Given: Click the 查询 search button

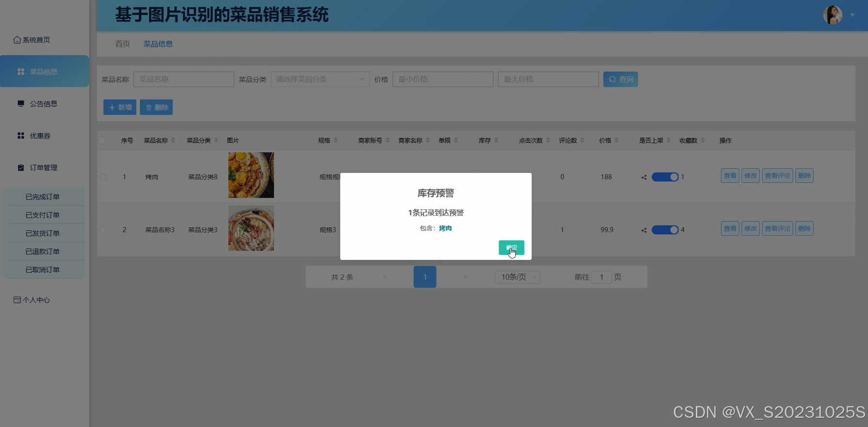Looking at the screenshot, I should pyautogui.click(x=620, y=79).
